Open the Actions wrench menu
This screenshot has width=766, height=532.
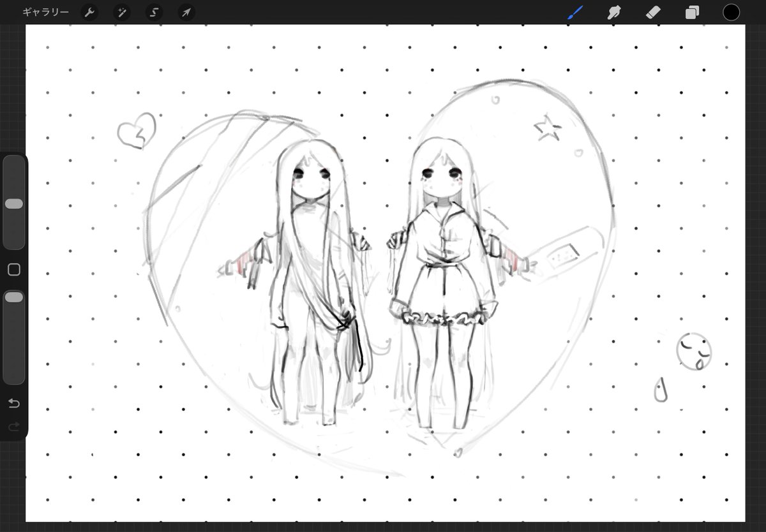pyautogui.click(x=89, y=12)
